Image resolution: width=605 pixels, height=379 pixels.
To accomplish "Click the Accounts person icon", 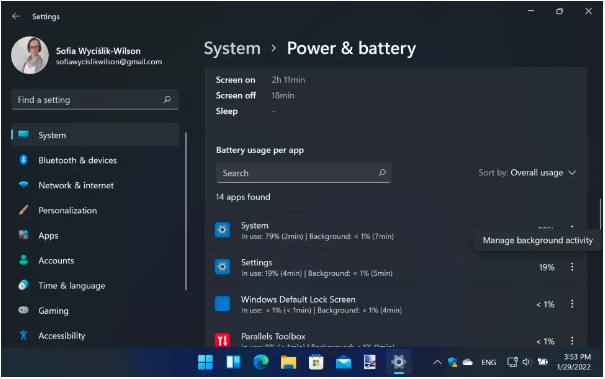I will coord(24,260).
